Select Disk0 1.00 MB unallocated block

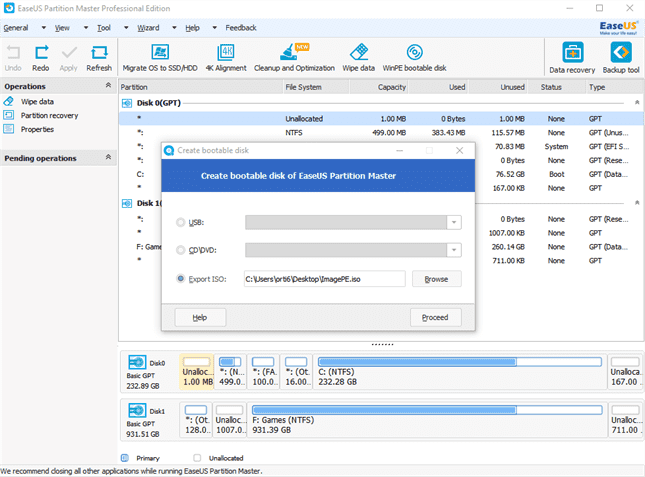(197, 372)
